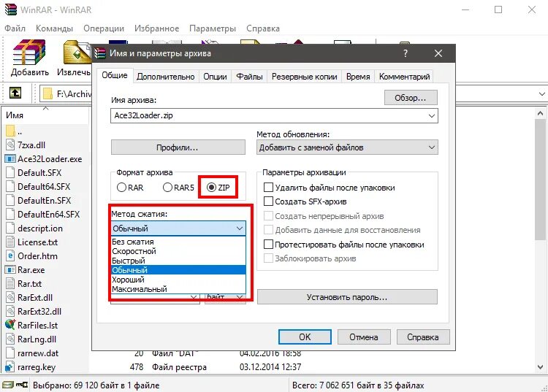The width and height of the screenshot is (548, 392).
Task: Switch to the 'Файлы' tab
Action: tap(249, 77)
